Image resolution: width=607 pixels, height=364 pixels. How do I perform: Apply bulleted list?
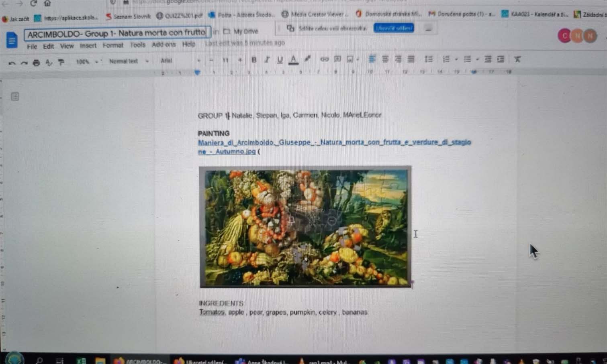click(x=467, y=59)
